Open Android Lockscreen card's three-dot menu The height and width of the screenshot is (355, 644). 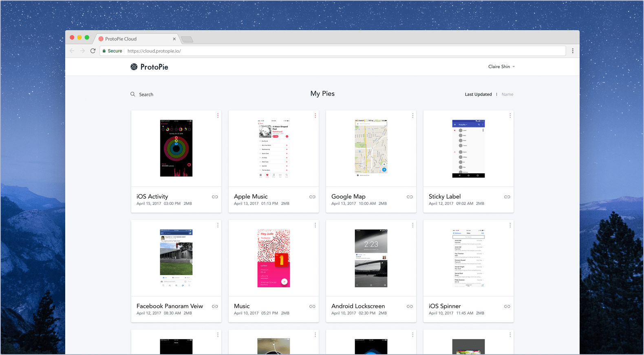(x=412, y=225)
